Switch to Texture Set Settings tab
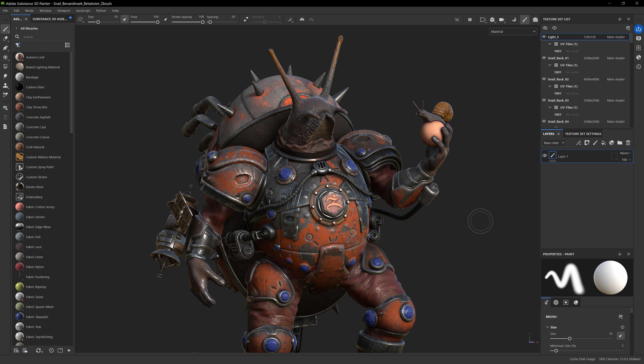Screen dimensions: 644x364 [583, 134]
